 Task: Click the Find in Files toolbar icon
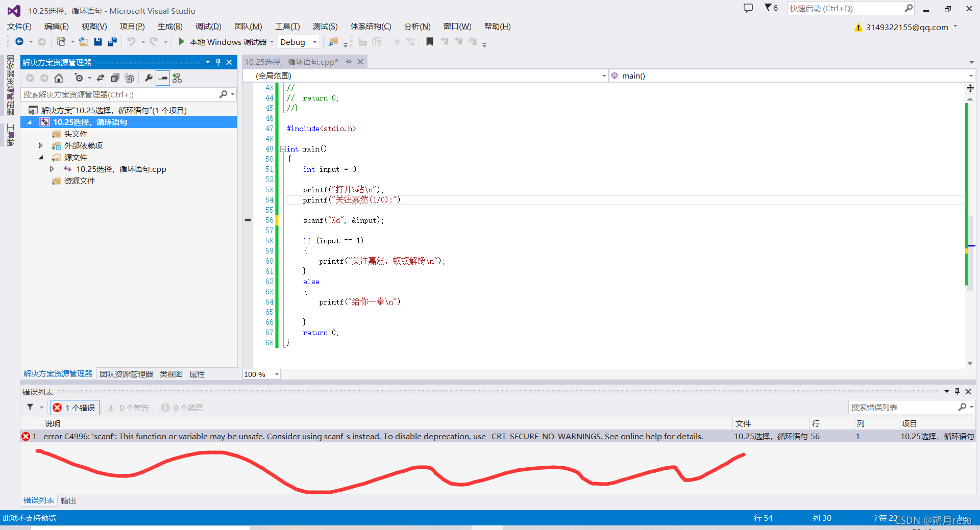tap(333, 42)
